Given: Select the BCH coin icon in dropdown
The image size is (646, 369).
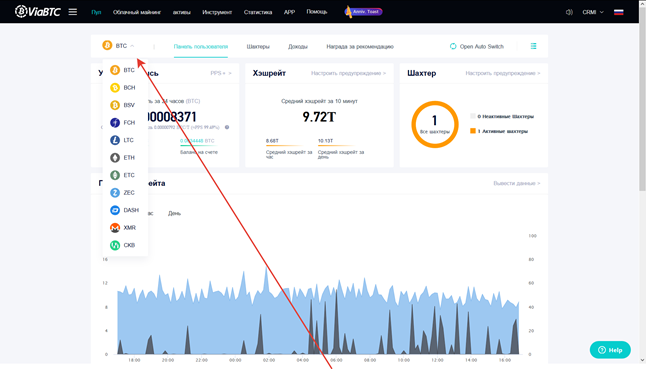Looking at the screenshot, I should (x=115, y=88).
